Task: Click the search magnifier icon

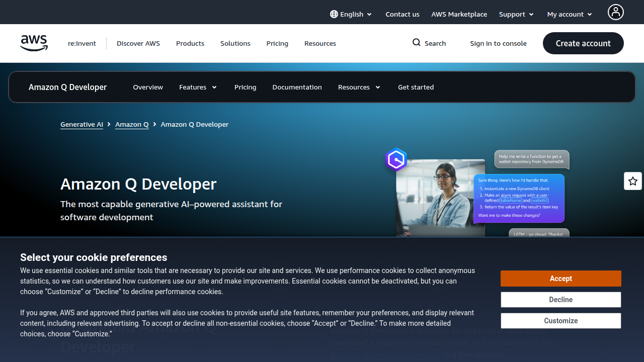Action: tap(417, 43)
